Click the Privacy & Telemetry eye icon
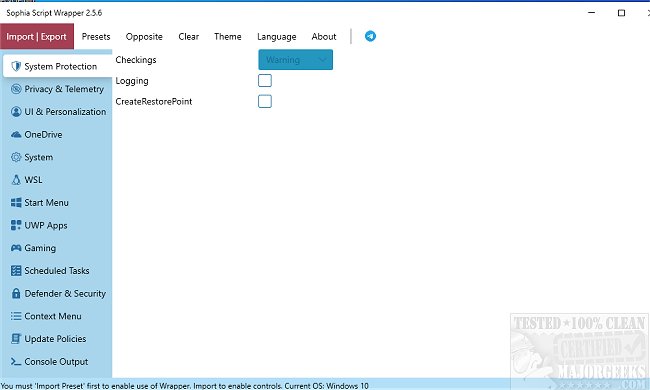Screen dimensions: 650x390 point(16,89)
